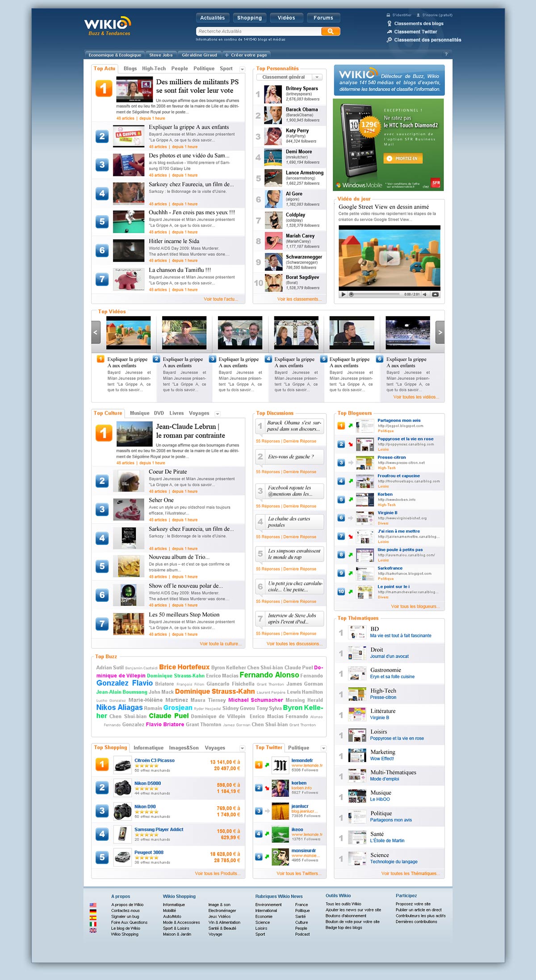Open the Classement général dropdown

pos(289,77)
